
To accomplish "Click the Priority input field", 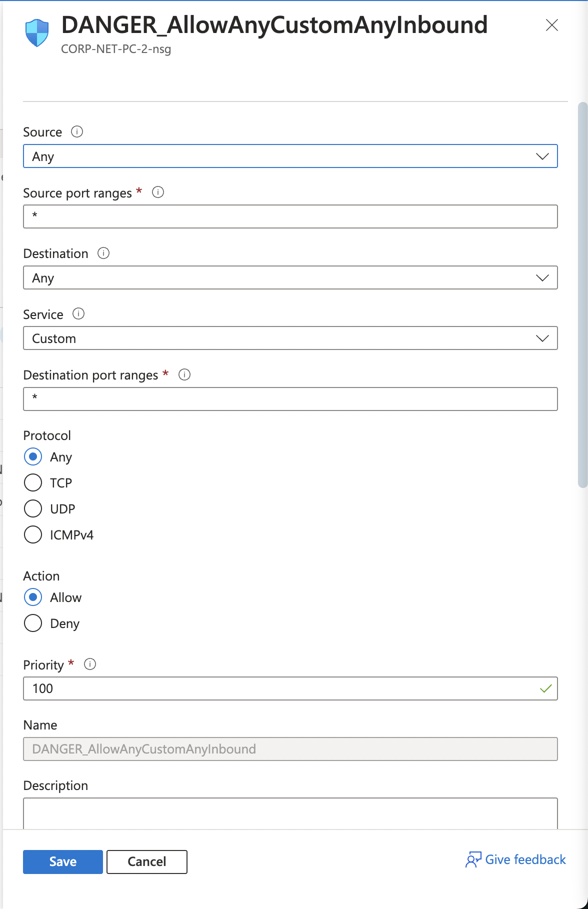I will tap(280, 688).
